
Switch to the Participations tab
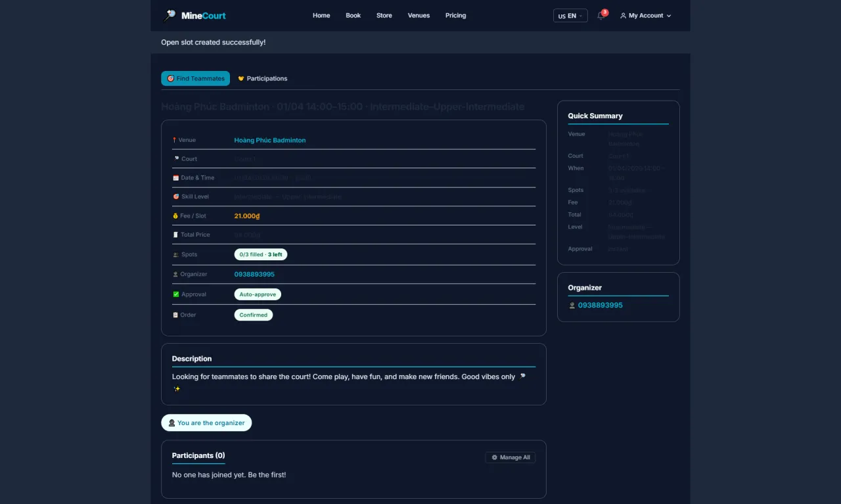[262, 78]
